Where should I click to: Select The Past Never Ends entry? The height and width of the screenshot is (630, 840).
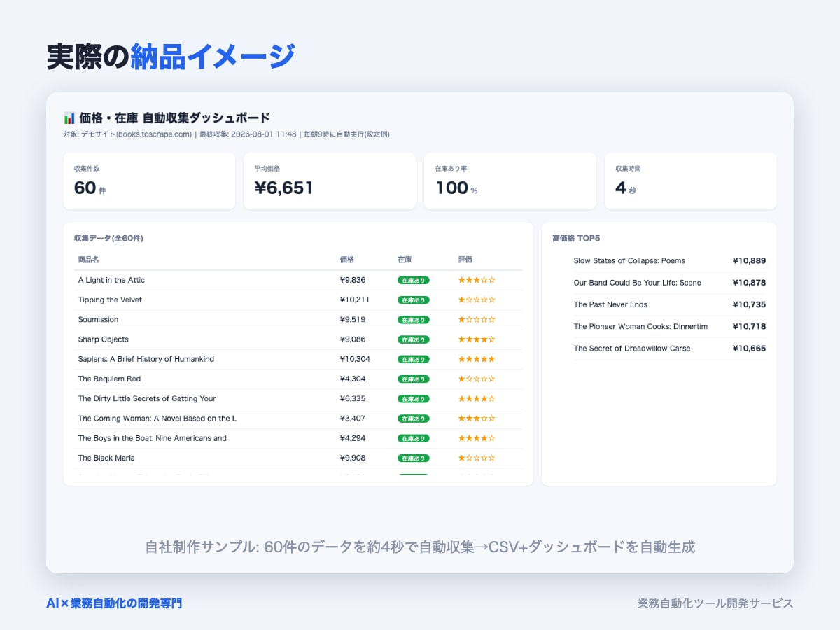point(610,304)
